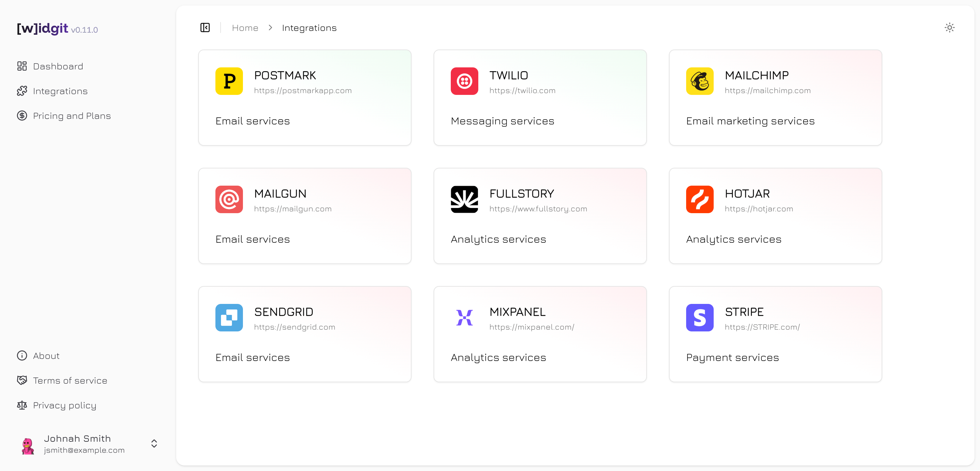Screen dimensions: 980x471
Task: Open https://postmarkapp.com link
Action: (303, 90)
